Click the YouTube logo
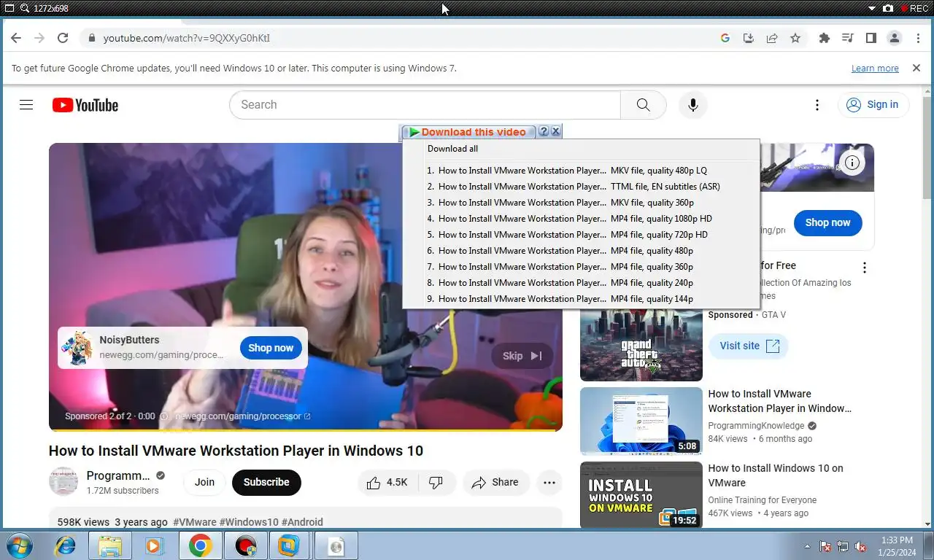Viewport: 934px width, 560px height. pos(85,105)
